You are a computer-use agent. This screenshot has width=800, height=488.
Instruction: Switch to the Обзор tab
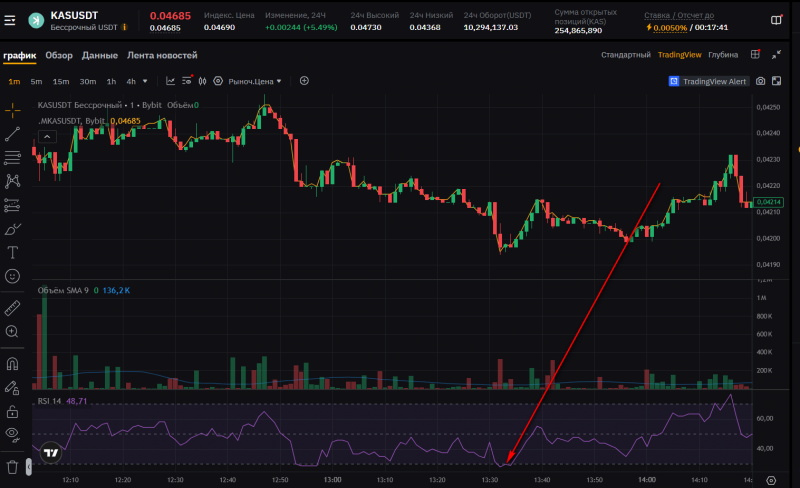tap(59, 55)
